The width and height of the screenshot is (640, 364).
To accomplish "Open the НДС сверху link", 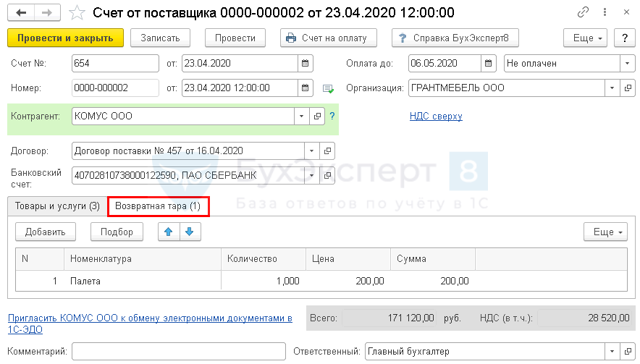I will [x=436, y=116].
